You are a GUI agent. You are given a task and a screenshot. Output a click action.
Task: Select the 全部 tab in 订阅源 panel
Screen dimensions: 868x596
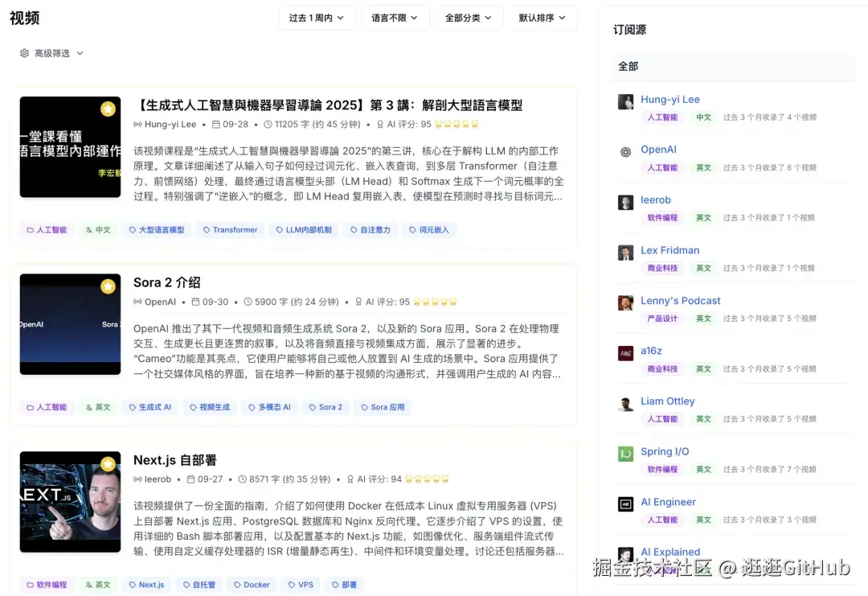(627, 68)
